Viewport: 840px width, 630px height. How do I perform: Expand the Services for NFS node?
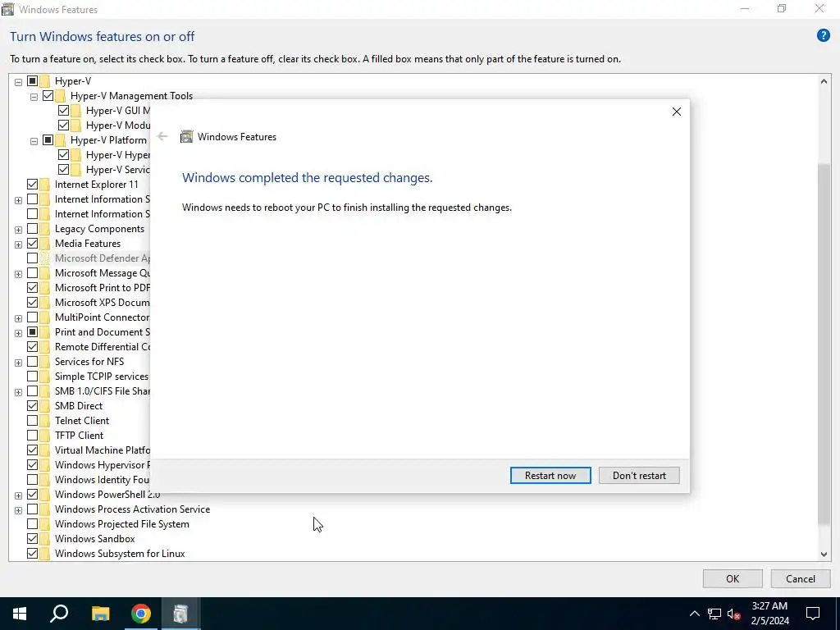click(x=18, y=363)
